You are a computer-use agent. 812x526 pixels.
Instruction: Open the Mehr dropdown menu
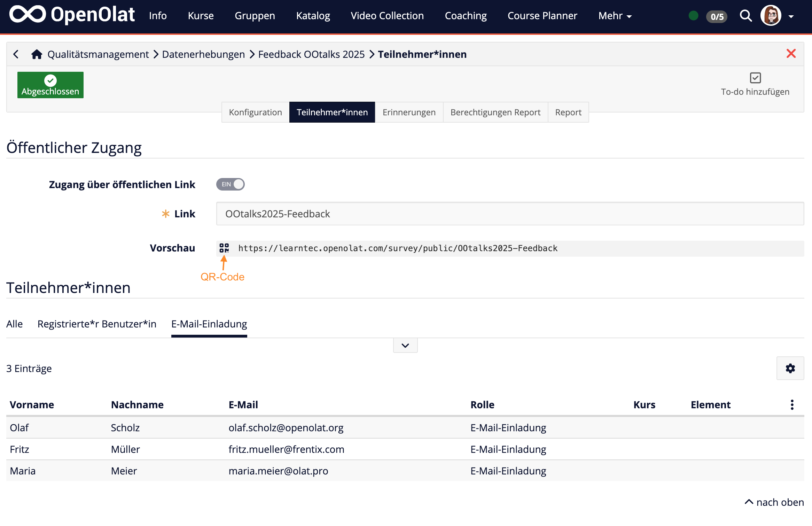pyautogui.click(x=615, y=16)
